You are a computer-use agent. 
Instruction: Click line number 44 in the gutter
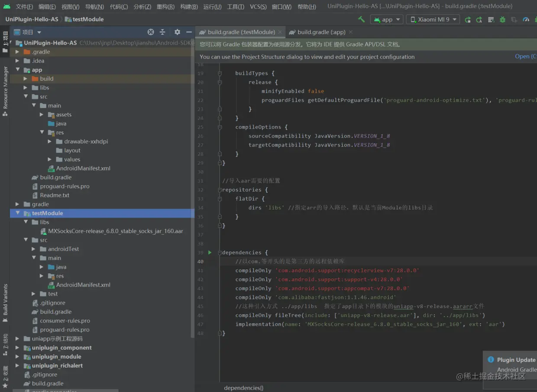(x=200, y=297)
